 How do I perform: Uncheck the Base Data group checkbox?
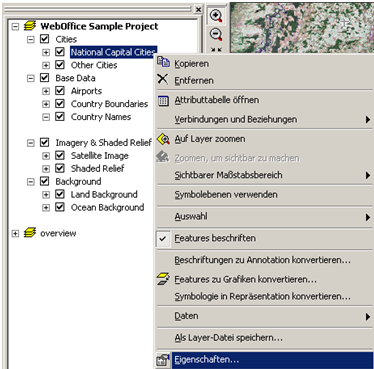tap(45, 78)
